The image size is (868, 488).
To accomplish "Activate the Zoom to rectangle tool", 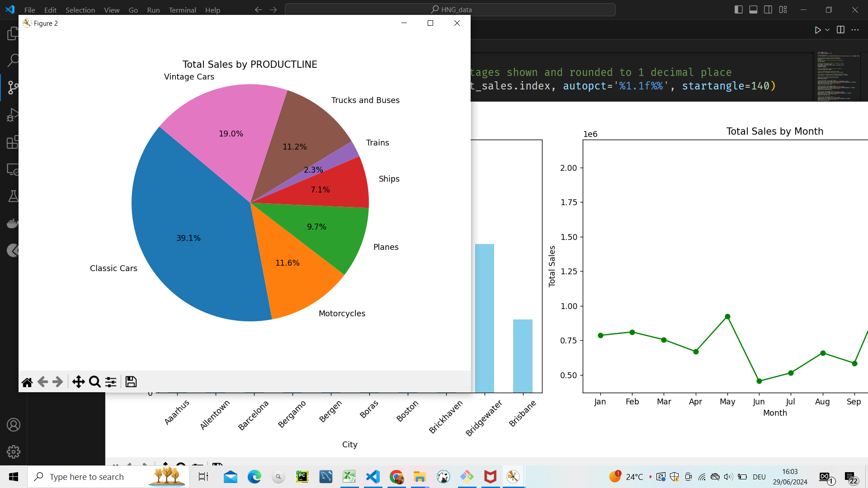I will tap(95, 382).
